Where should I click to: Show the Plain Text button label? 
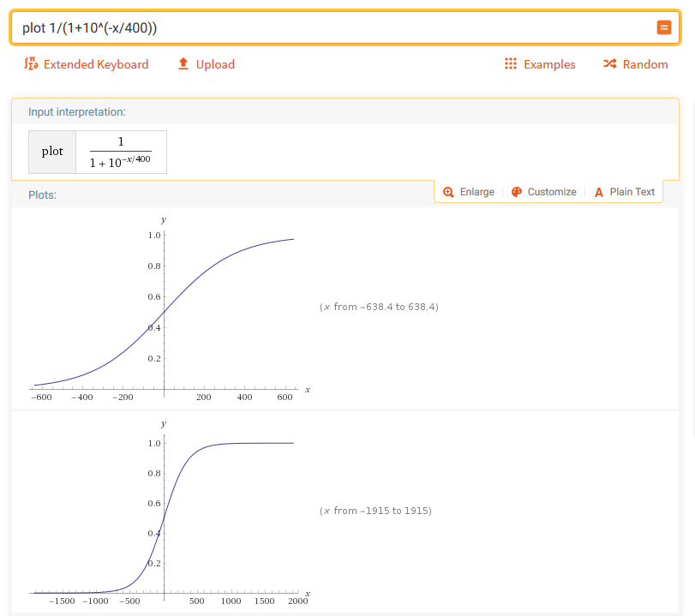pos(632,192)
